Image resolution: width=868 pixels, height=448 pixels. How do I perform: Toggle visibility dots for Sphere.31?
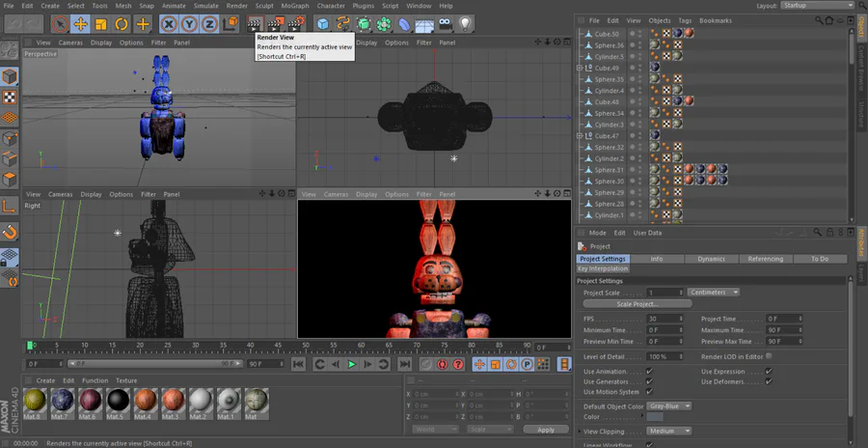tap(640, 170)
